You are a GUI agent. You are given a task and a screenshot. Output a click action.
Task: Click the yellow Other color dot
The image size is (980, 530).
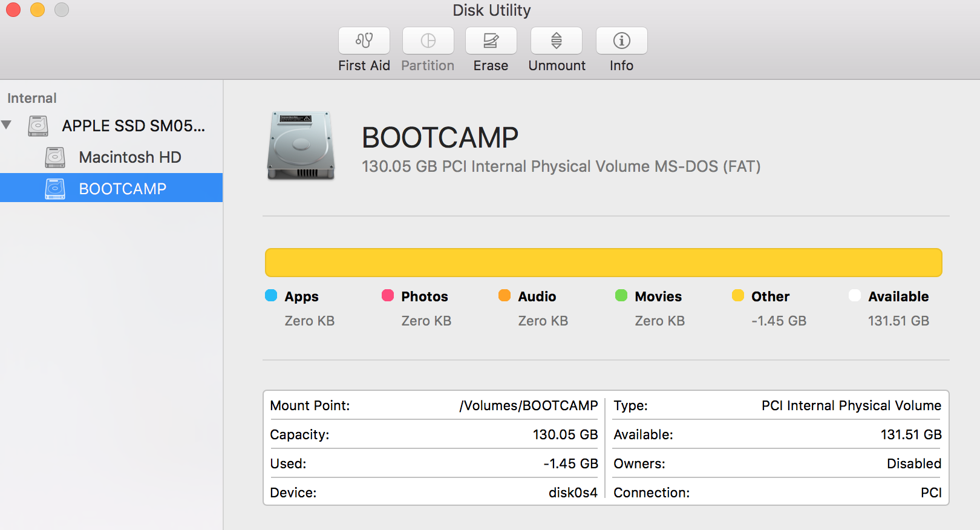(x=738, y=295)
